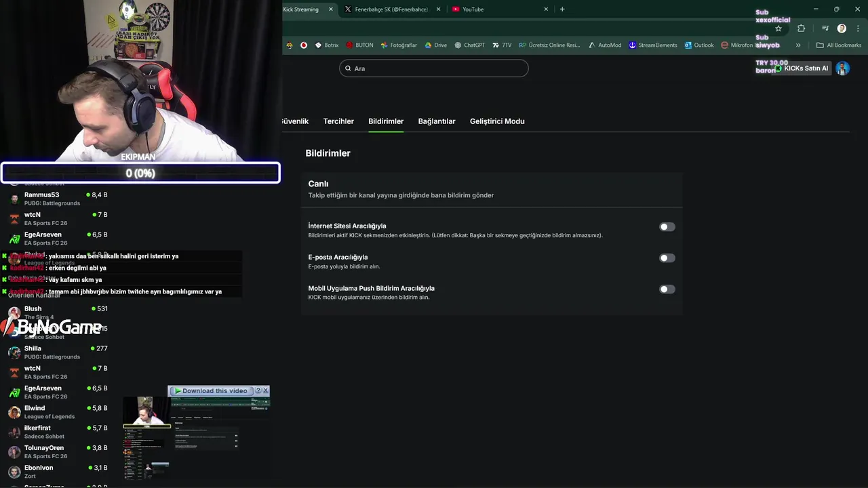Close the Download this video bar
The width and height of the screenshot is (868, 488).
pyautogui.click(x=266, y=391)
